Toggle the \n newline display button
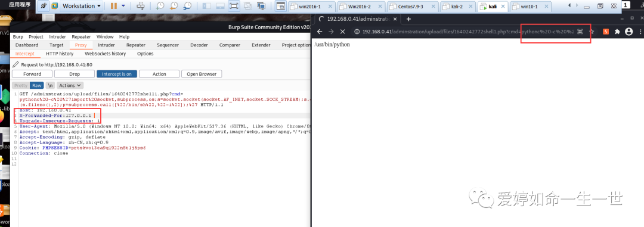The image size is (644, 227). [x=50, y=85]
